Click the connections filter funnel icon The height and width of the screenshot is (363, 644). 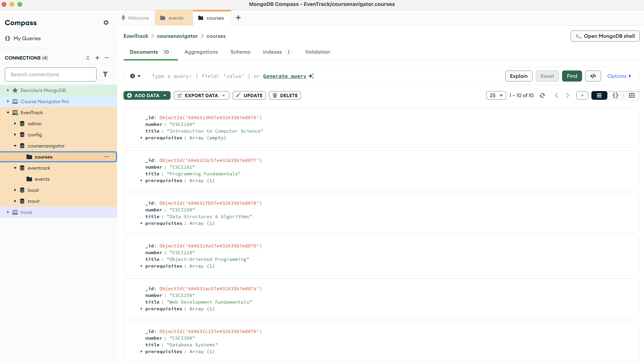[105, 74]
